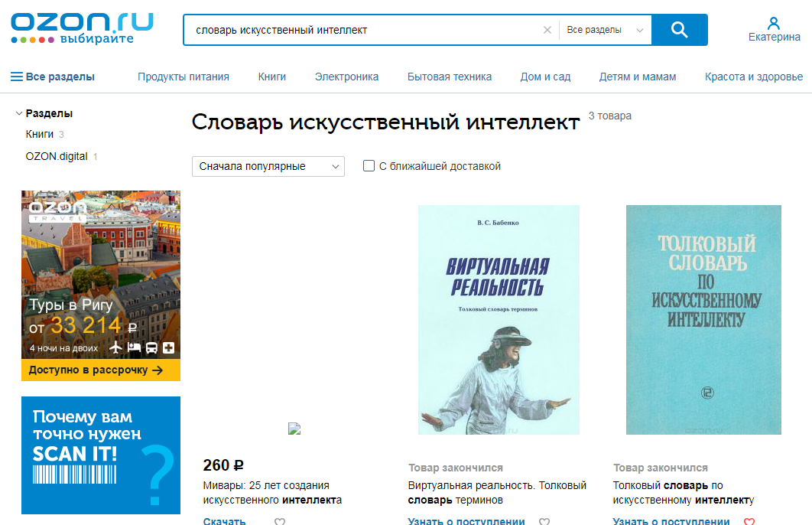
Task: Click the X to clear the search field
Action: (x=547, y=29)
